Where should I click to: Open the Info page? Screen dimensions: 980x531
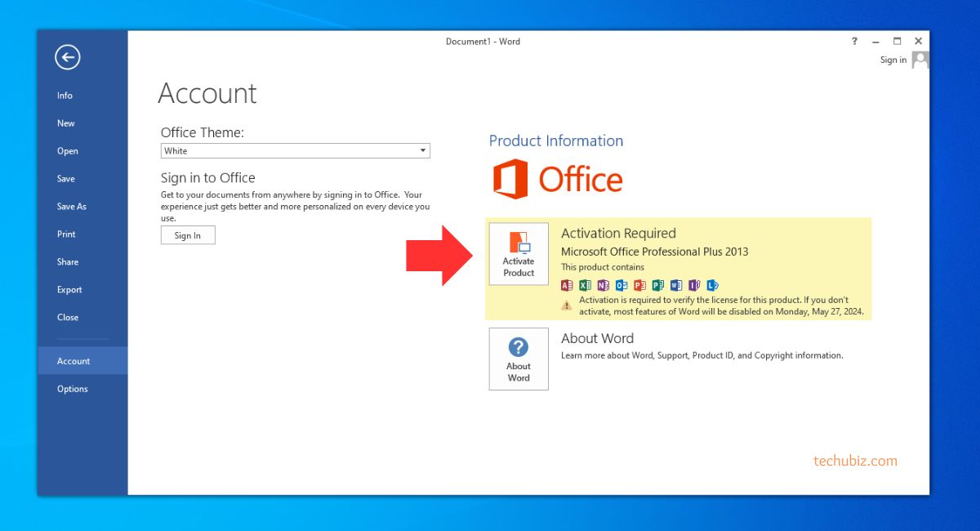point(83,96)
